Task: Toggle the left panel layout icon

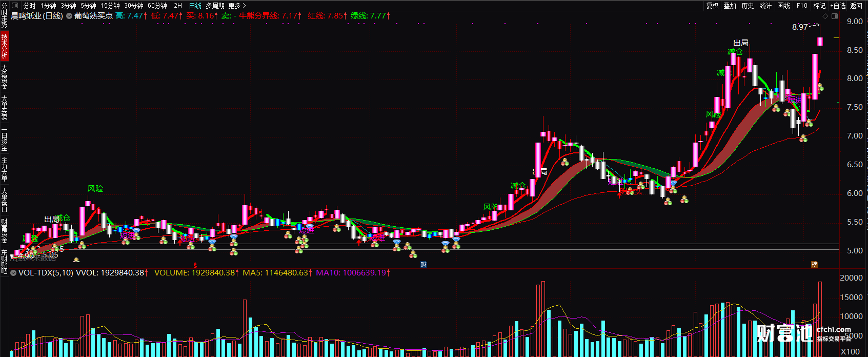Action: click(14, 6)
